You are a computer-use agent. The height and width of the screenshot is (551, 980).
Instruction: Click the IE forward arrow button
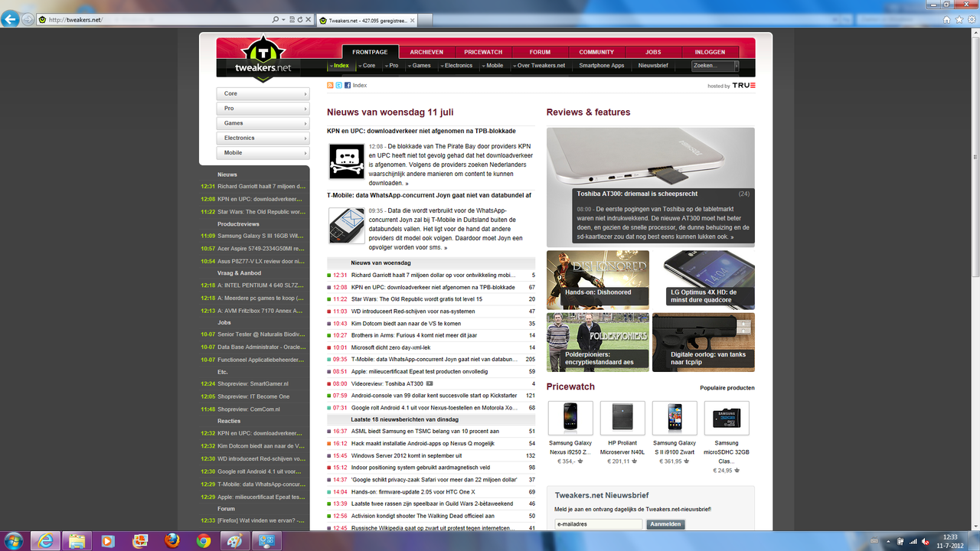[x=28, y=20]
